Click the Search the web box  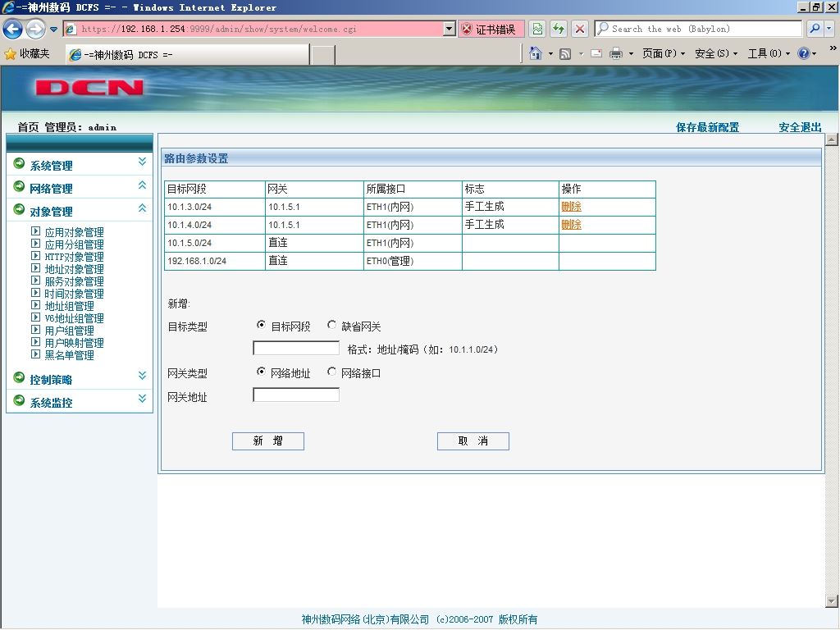(x=699, y=29)
